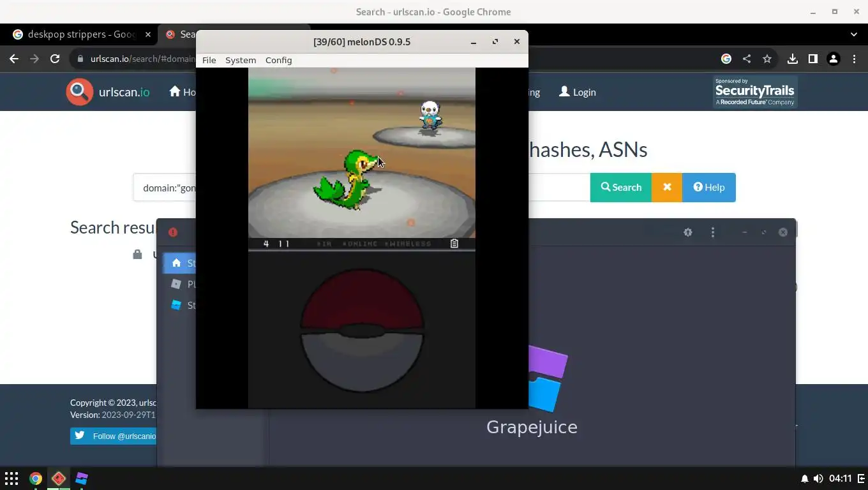Click the melonDS taskbar icon
The width and height of the screenshot is (868, 490).
59,478
